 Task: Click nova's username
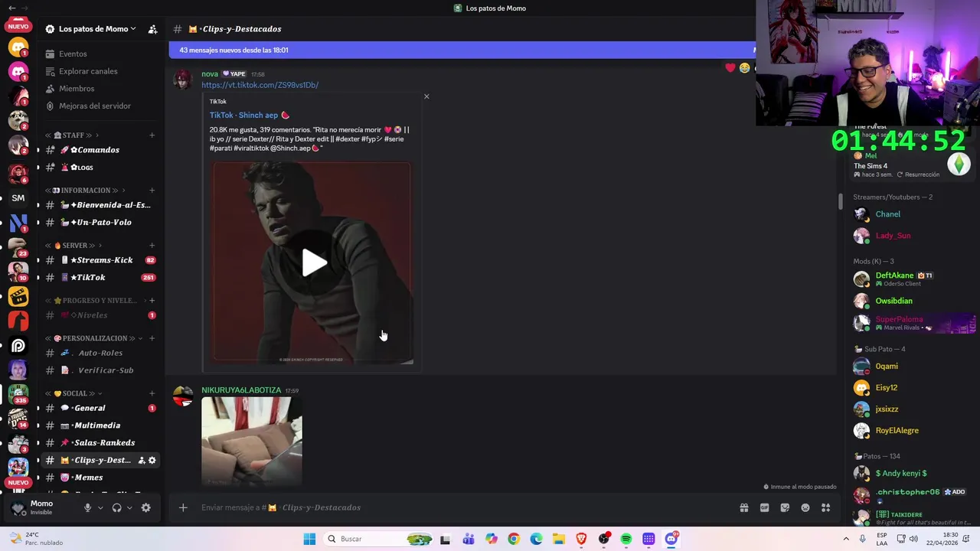pos(210,74)
